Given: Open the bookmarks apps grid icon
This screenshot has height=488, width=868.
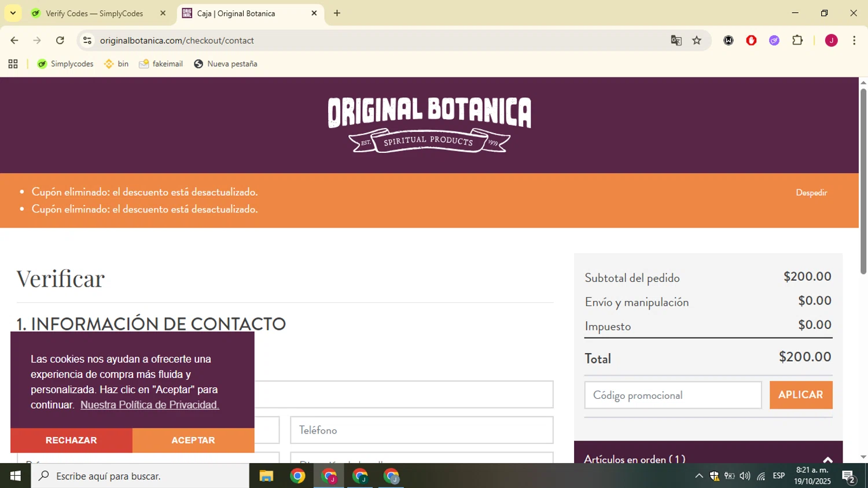Looking at the screenshot, I should [x=13, y=64].
